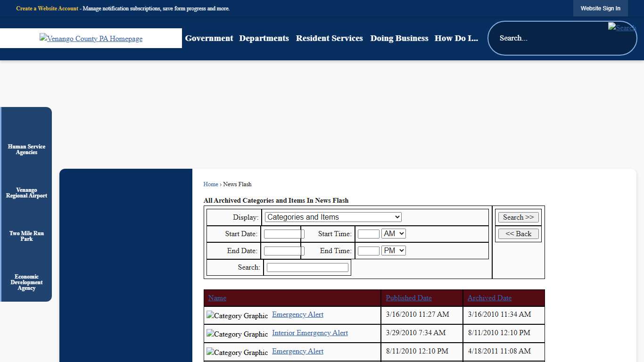Open Create a Website Account link
Viewport: 644px width, 362px height.
[x=47, y=8]
